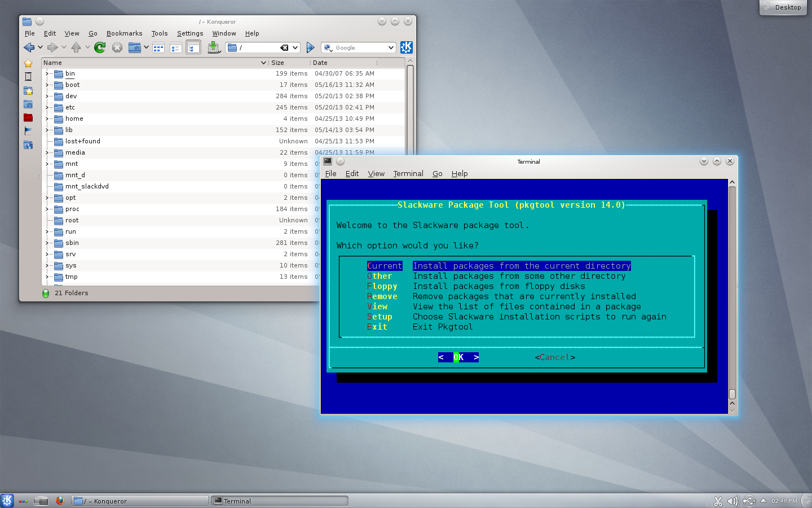Click the Home folder toolbar icon

[x=134, y=47]
